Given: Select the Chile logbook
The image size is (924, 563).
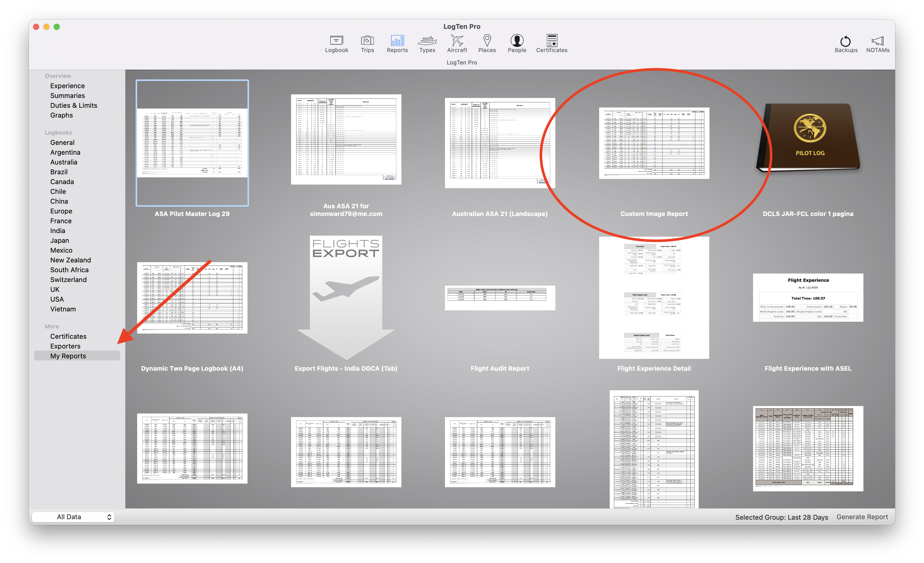Looking at the screenshot, I should pos(58,192).
